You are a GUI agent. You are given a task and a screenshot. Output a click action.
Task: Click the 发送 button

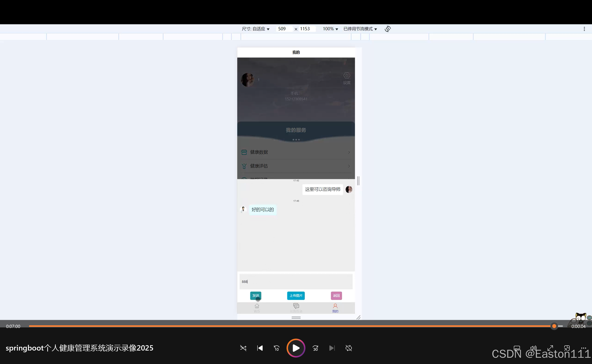click(x=256, y=296)
